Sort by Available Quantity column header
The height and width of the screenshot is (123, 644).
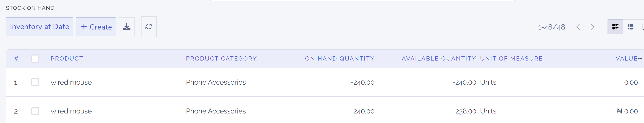click(438, 59)
